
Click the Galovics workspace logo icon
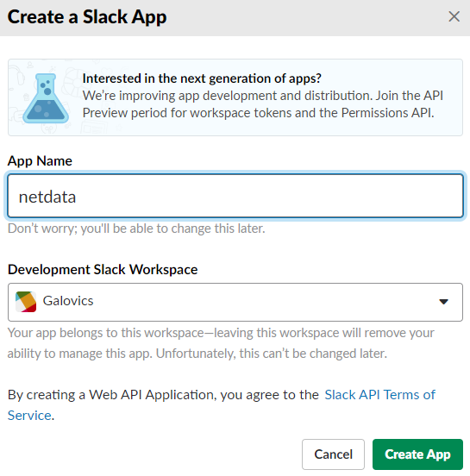tap(26, 302)
